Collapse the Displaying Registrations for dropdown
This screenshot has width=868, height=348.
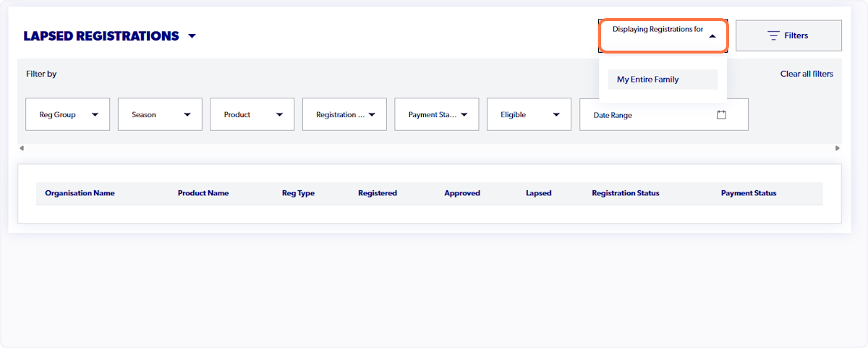click(663, 35)
